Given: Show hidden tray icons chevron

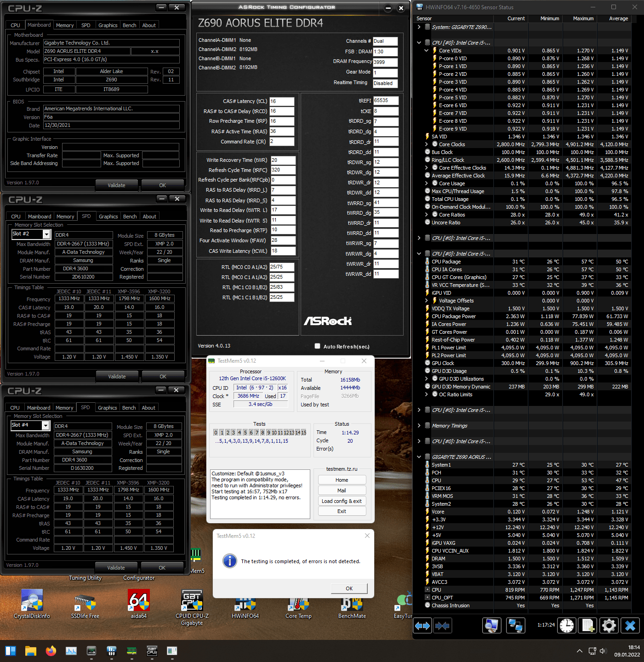Looking at the screenshot, I should click(579, 651).
